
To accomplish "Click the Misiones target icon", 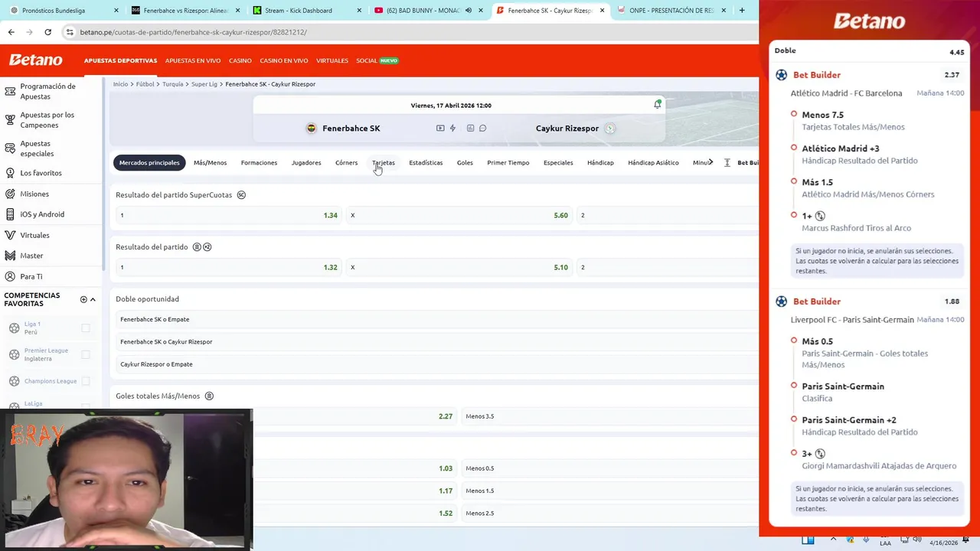I will point(10,194).
